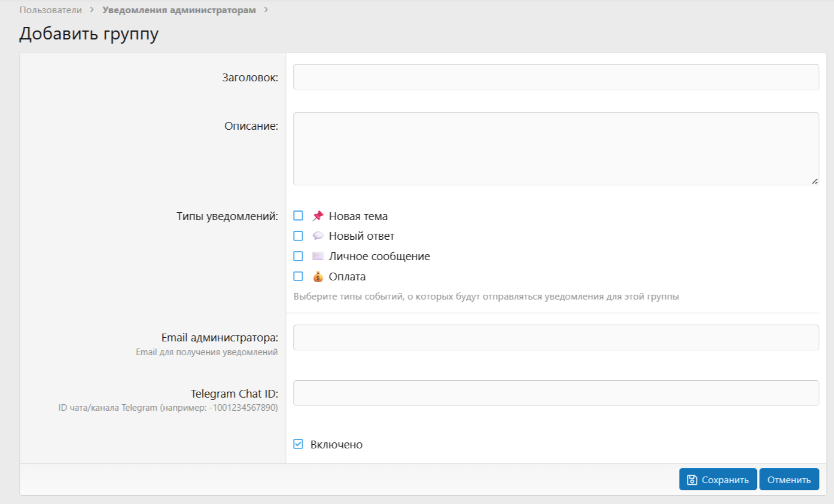The height and width of the screenshot is (504, 834).
Task: Enable the Новая тема checkbox
Action: [x=298, y=216]
